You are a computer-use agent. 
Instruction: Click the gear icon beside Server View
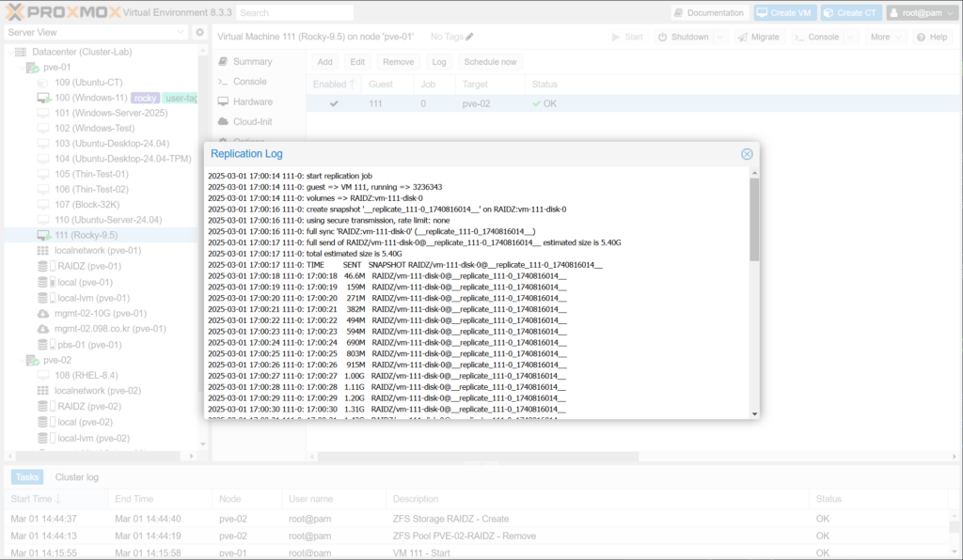coord(199,33)
